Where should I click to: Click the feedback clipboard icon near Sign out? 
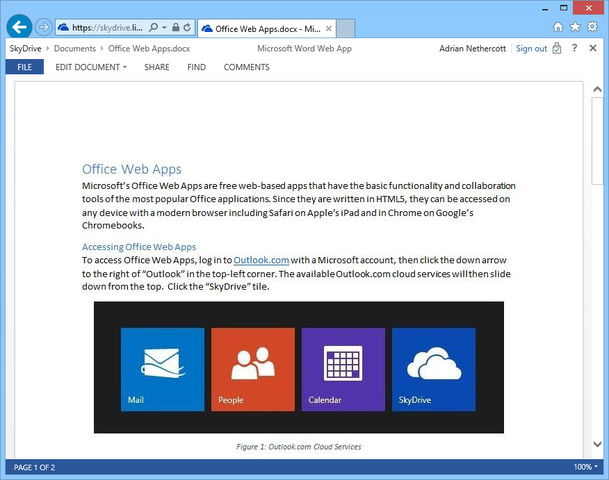point(557,48)
